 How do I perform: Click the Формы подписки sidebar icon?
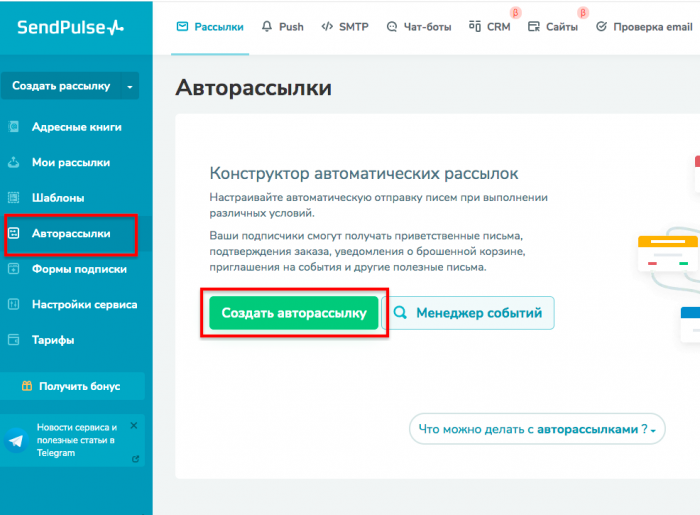[14, 269]
